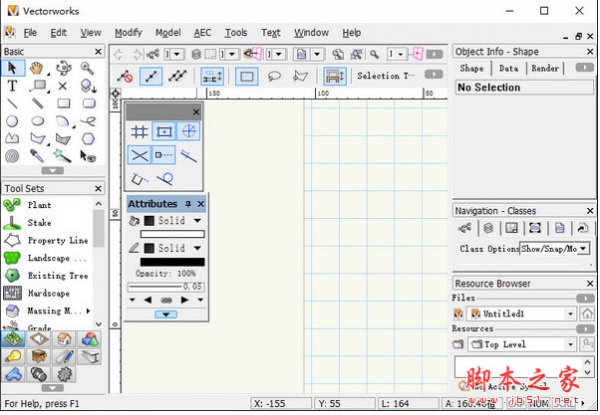Toggle Snap to Object constraint
Screen dimensions: 600x415
click(x=164, y=132)
